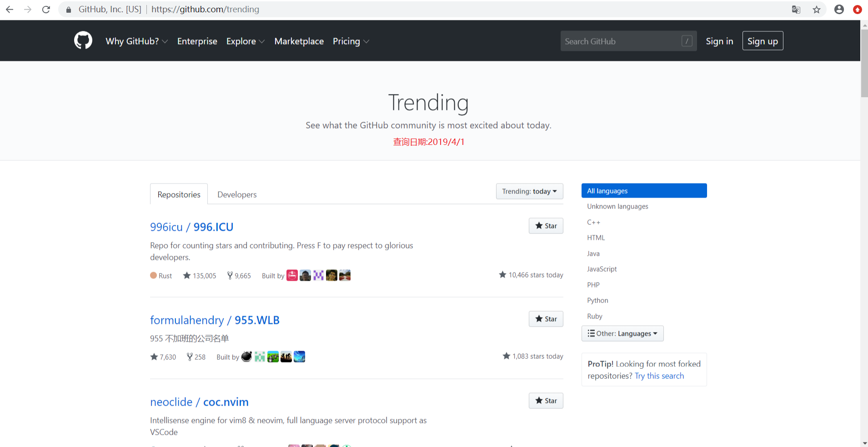Viewport: 868px width, 447px height.
Task: Click fork count 9,665 for 996.ICU
Action: pyautogui.click(x=239, y=276)
